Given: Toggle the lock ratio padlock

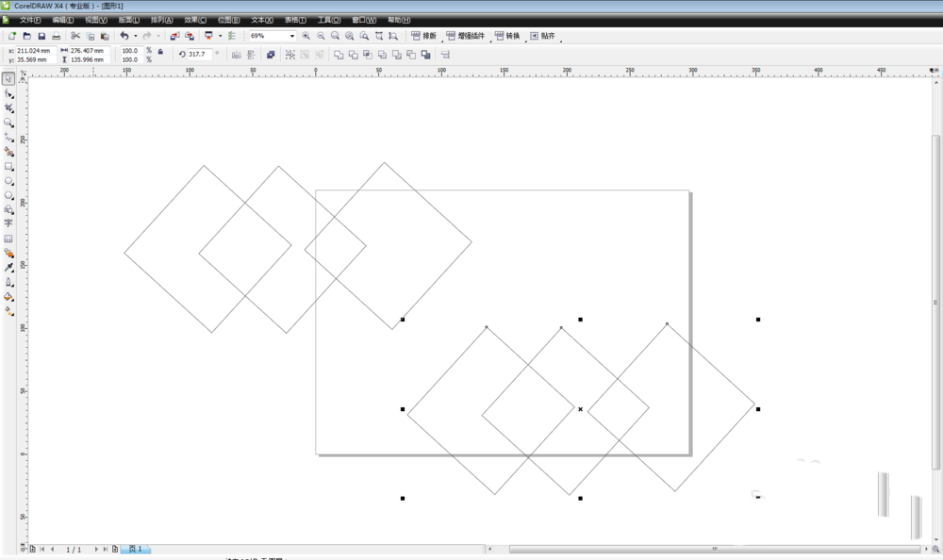Looking at the screenshot, I should pos(160,51).
